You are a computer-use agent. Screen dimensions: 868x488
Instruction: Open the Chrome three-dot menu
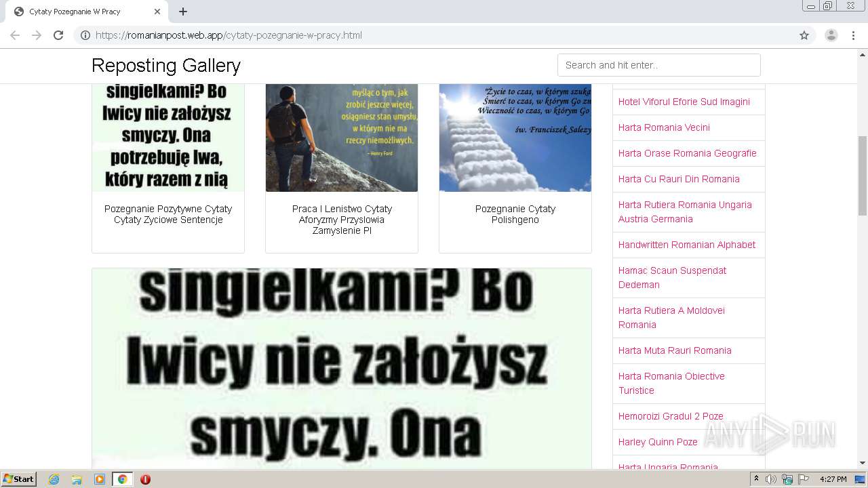[x=853, y=35]
